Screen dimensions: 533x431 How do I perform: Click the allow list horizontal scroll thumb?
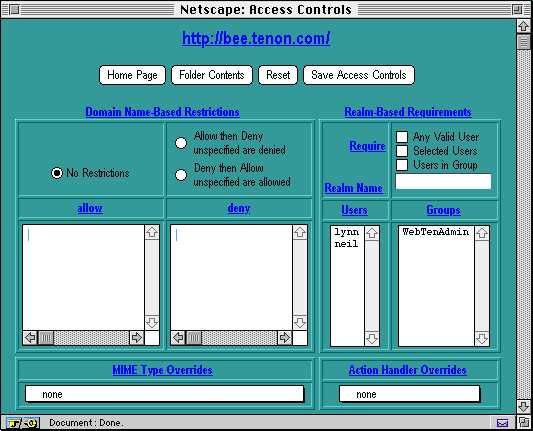pos(46,338)
